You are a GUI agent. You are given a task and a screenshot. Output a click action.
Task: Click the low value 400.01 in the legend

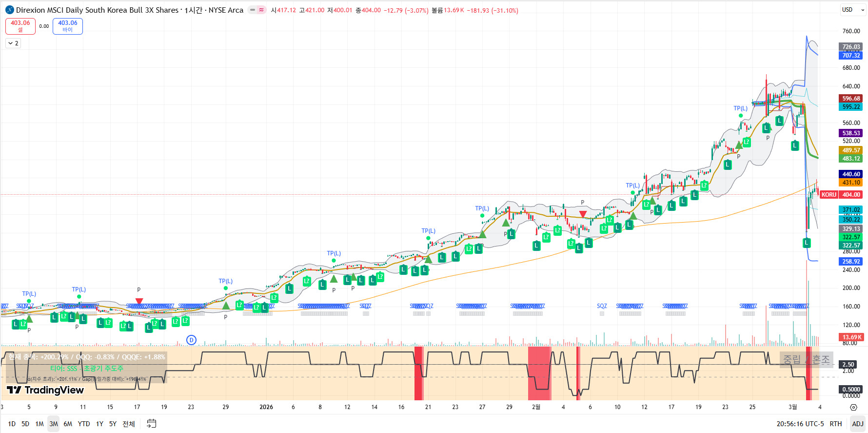click(342, 10)
